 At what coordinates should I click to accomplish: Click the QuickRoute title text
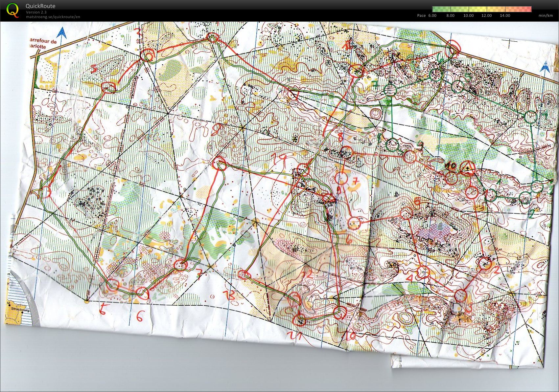pyautogui.click(x=40, y=6)
